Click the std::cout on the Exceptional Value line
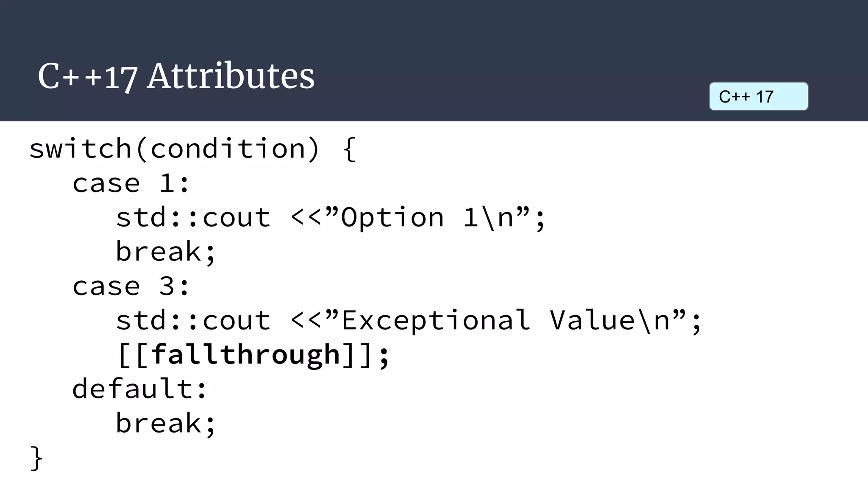This screenshot has height=488, width=868. [193, 320]
